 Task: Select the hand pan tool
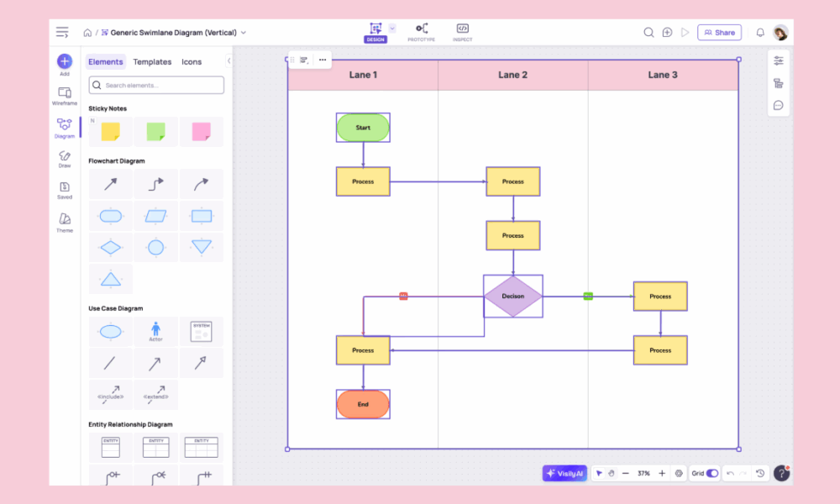[612, 474]
